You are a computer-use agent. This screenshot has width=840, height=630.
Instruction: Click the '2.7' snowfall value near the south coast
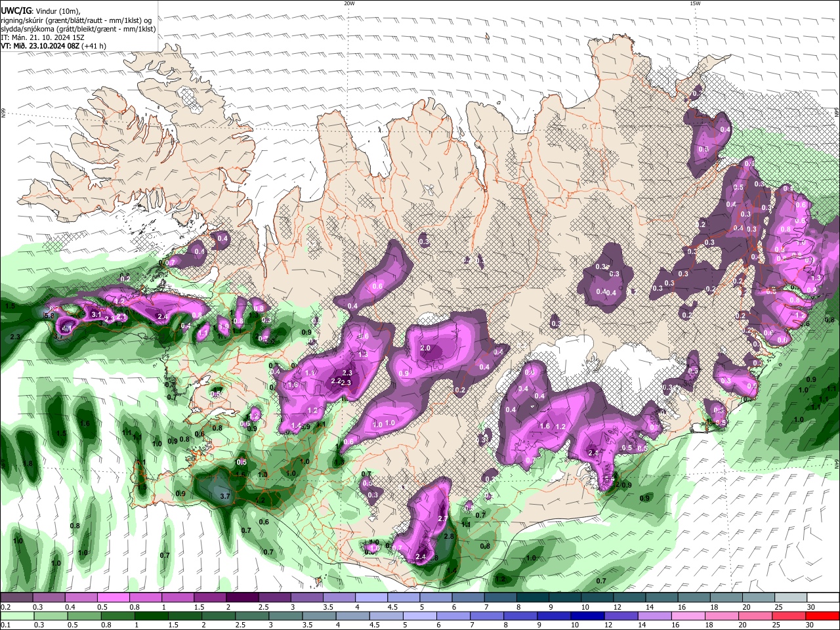pos(443,519)
